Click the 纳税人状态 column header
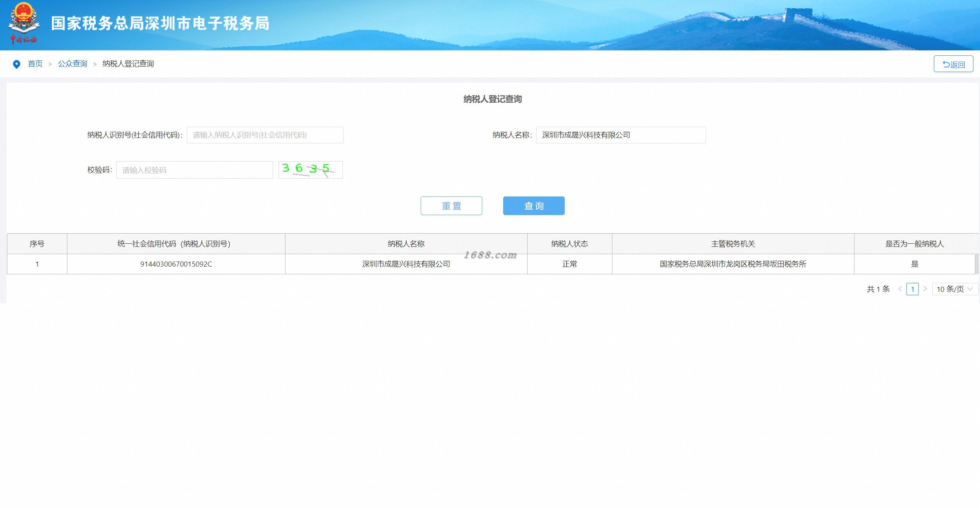Screen dimensions: 980x508 point(569,244)
